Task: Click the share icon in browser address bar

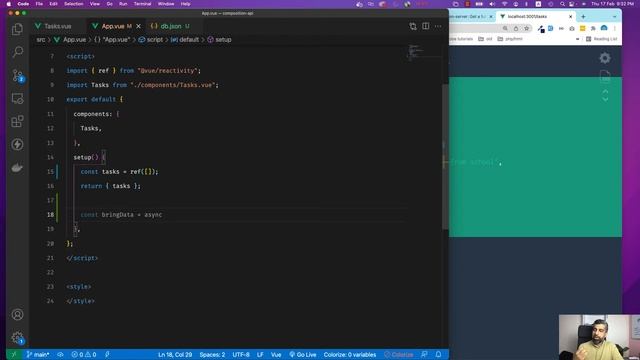Action: point(516,28)
